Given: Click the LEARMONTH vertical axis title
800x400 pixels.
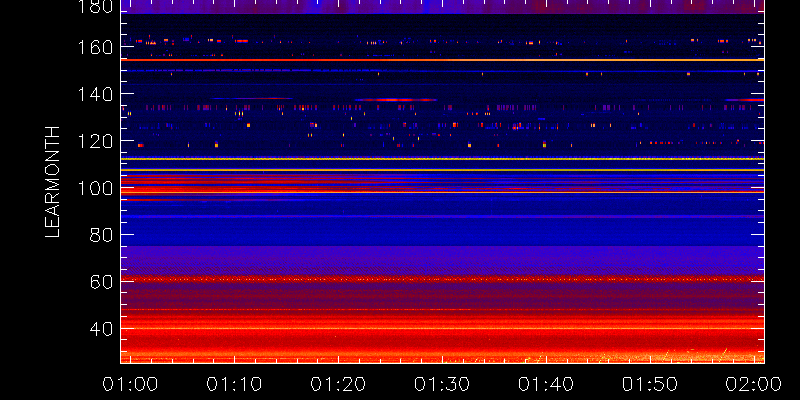Looking at the screenshot, I should (x=53, y=182).
